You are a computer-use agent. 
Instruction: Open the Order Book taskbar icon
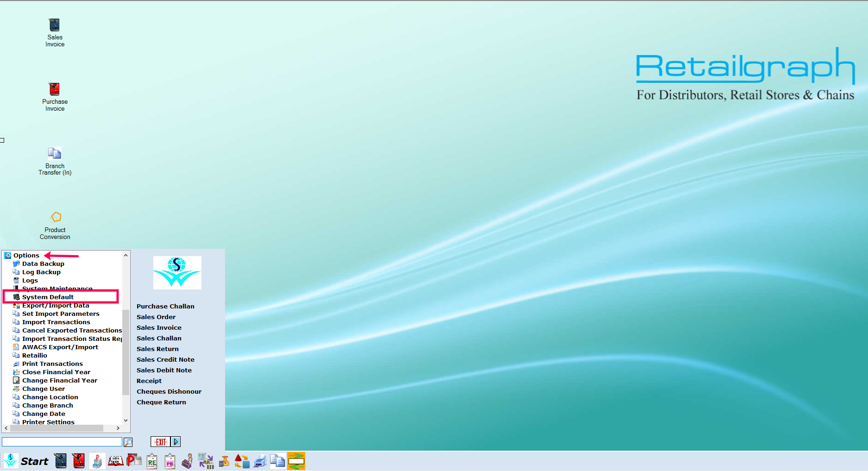pyautogui.click(x=115, y=461)
